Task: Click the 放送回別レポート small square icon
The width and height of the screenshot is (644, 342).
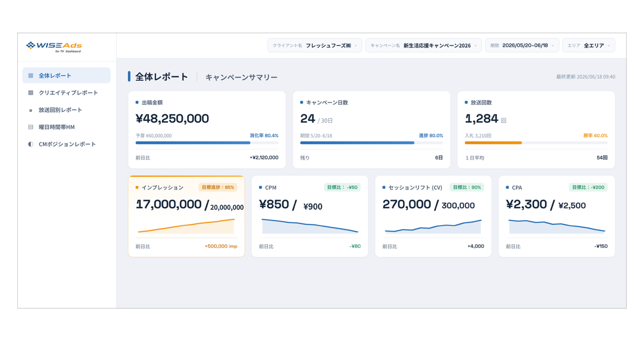Action: click(x=31, y=110)
